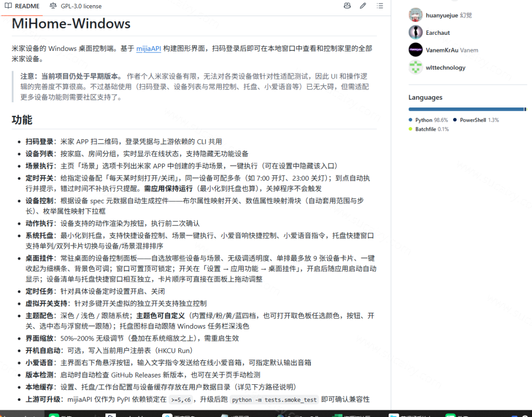Viewport: 532px width, 417px height.
Task: Click the dark dot beside PowerShell
Action: click(x=455, y=119)
